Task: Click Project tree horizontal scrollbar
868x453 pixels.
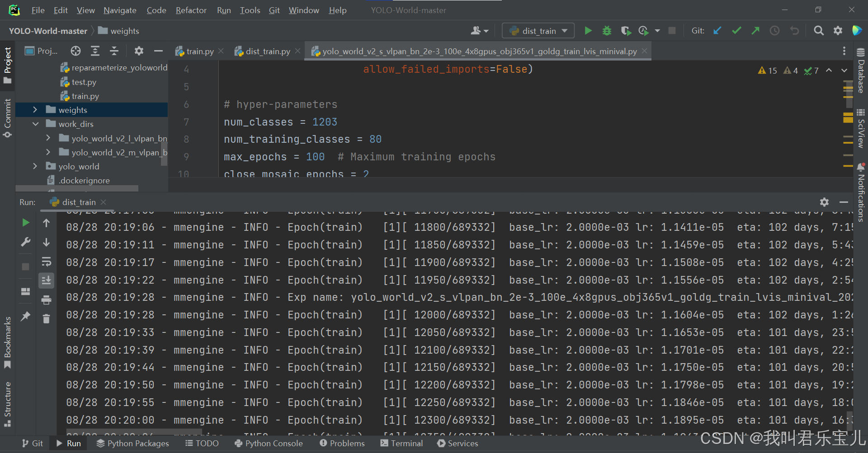Action: [x=77, y=188]
